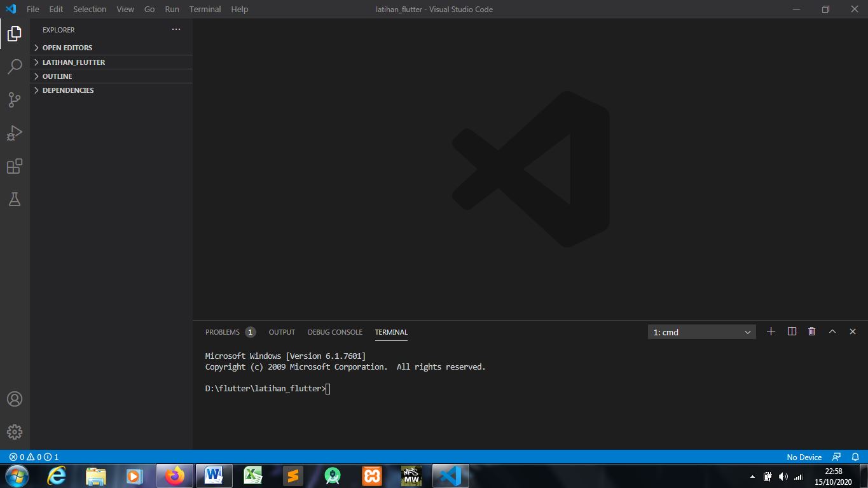Open the Search view

point(14,66)
